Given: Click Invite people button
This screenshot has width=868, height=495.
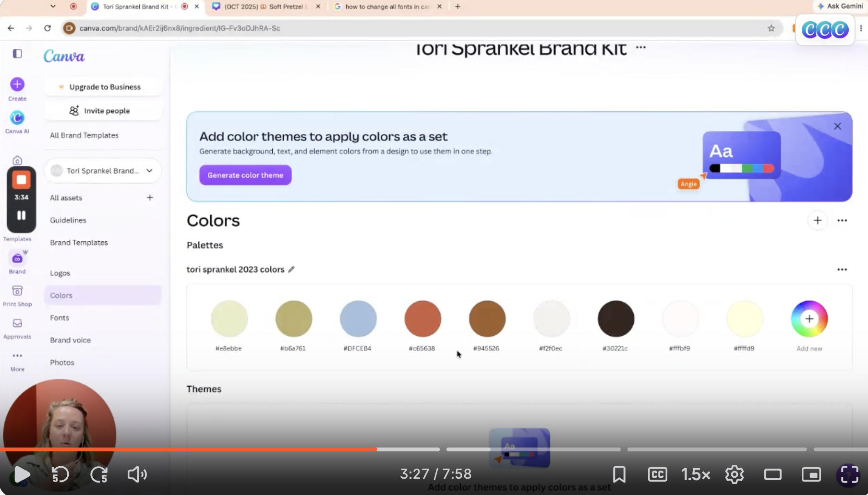Looking at the screenshot, I should pyautogui.click(x=103, y=111).
